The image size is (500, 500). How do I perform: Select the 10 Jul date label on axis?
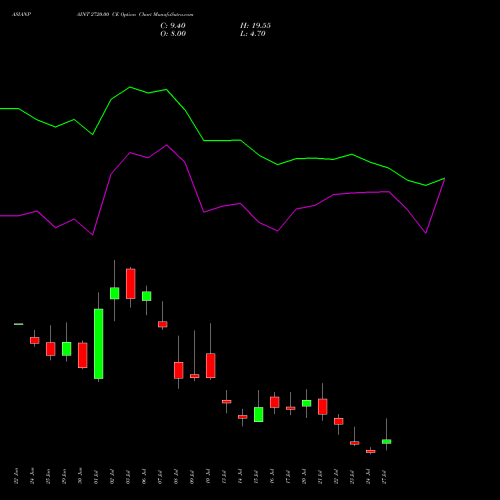(208, 477)
